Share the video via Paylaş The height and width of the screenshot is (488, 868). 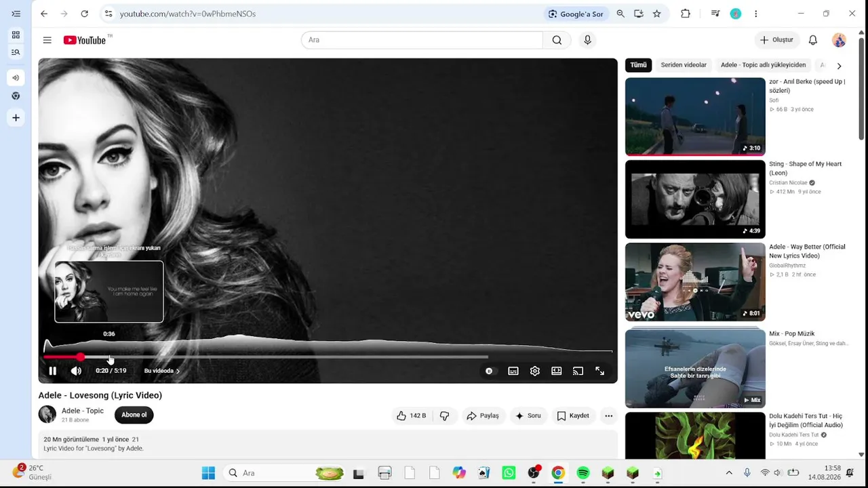[483, 415]
